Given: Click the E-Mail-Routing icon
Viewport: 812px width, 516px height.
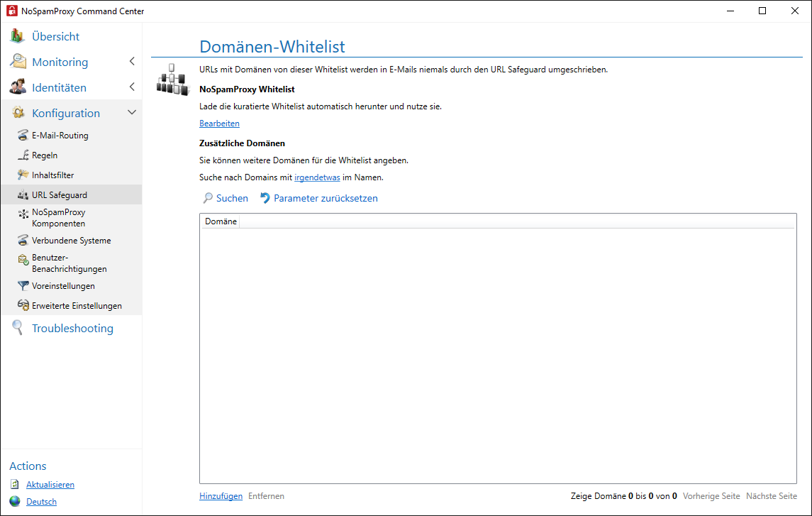Looking at the screenshot, I should tap(23, 136).
